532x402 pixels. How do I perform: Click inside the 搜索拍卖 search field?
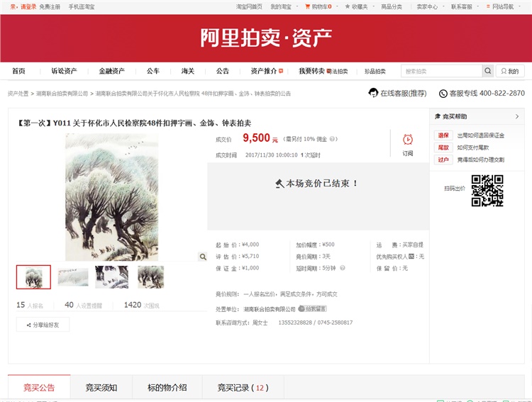pyautogui.click(x=442, y=71)
